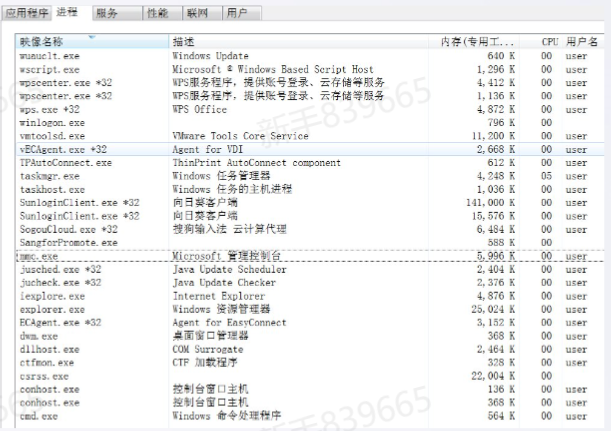Select the mmc.exe process
The image size is (611, 431).
pyautogui.click(x=310, y=256)
